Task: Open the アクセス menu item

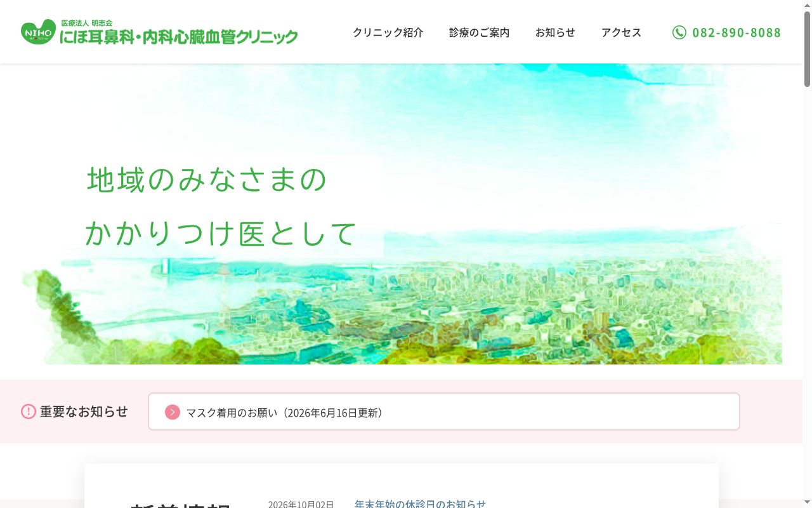Action: [621, 32]
